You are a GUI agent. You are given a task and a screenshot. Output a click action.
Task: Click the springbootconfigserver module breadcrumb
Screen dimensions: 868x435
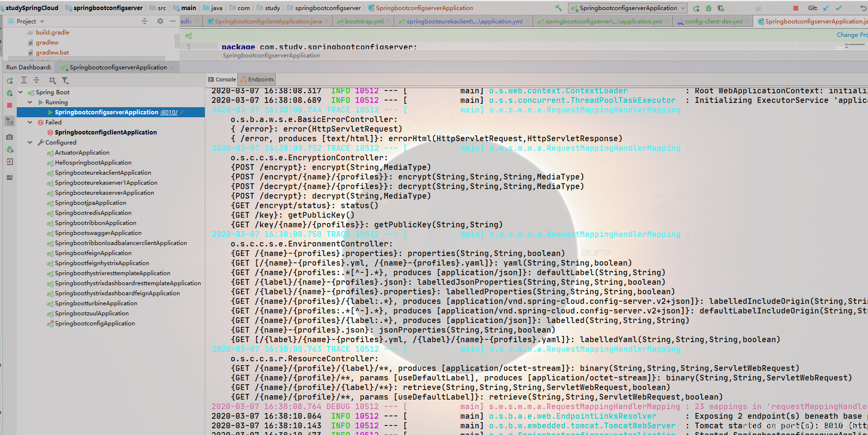tap(104, 8)
